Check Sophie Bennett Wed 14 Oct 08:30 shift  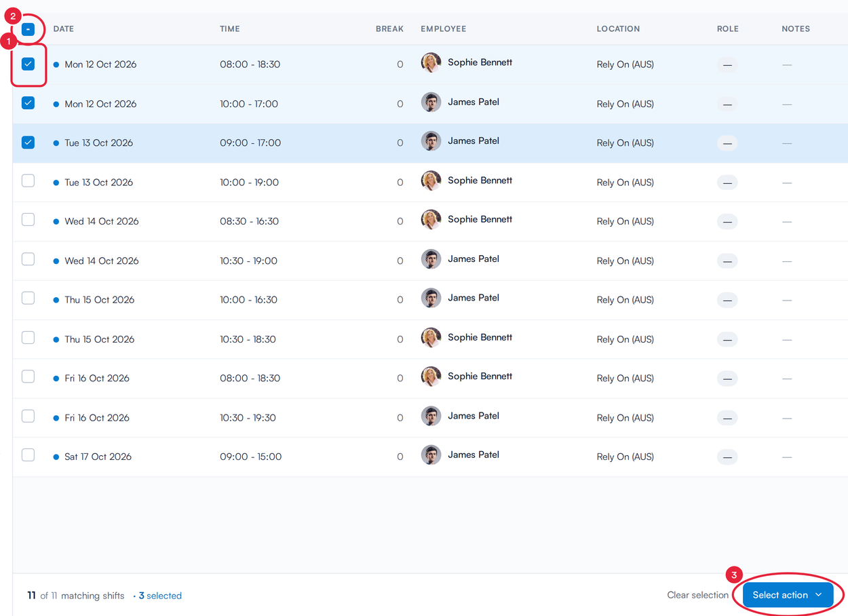coord(28,220)
